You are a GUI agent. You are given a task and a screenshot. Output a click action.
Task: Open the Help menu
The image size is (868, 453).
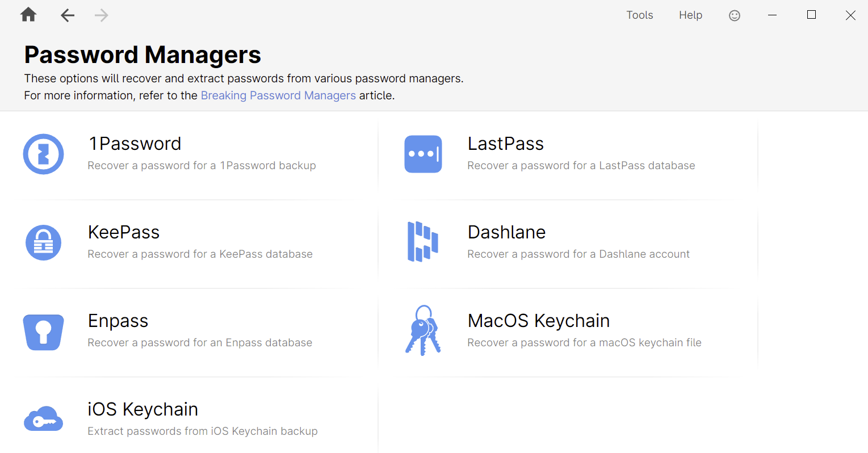point(690,15)
